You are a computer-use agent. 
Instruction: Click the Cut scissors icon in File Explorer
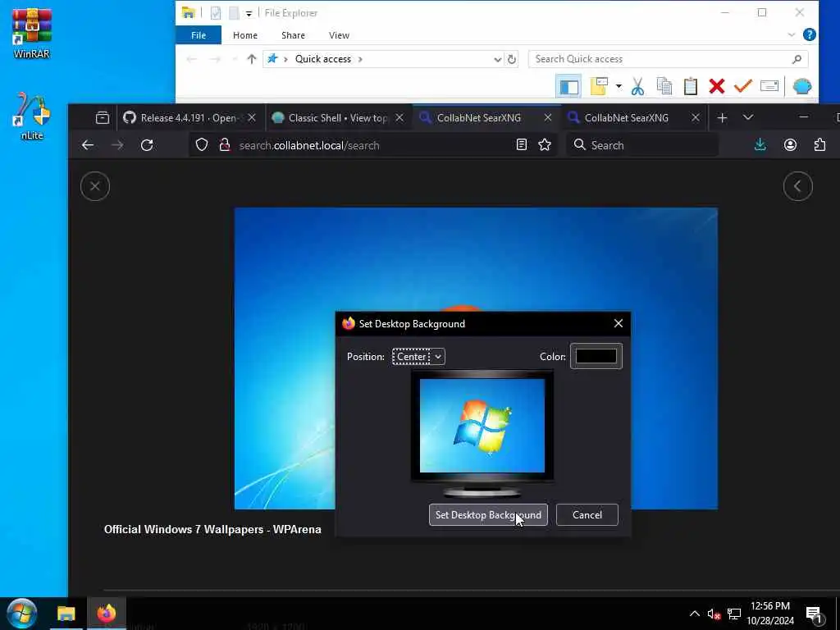pos(637,86)
